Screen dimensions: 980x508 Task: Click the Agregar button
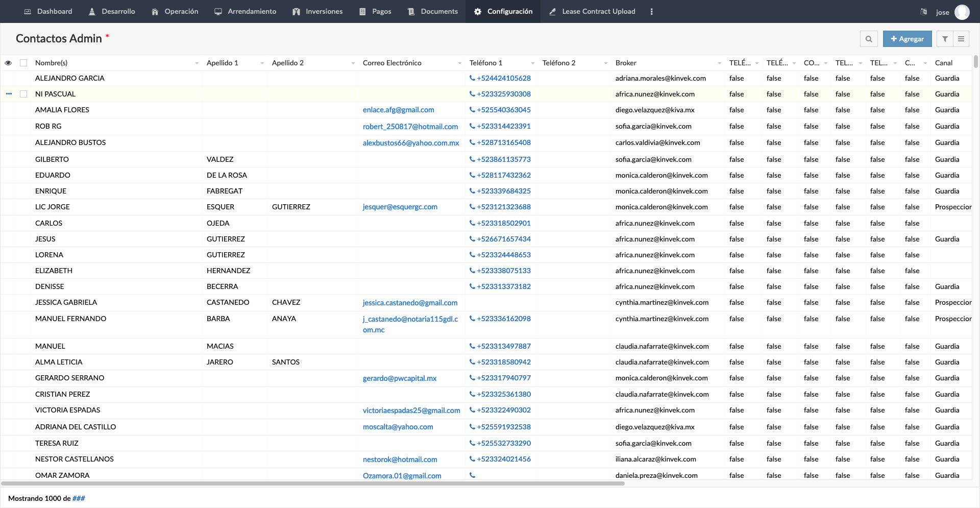click(x=907, y=39)
